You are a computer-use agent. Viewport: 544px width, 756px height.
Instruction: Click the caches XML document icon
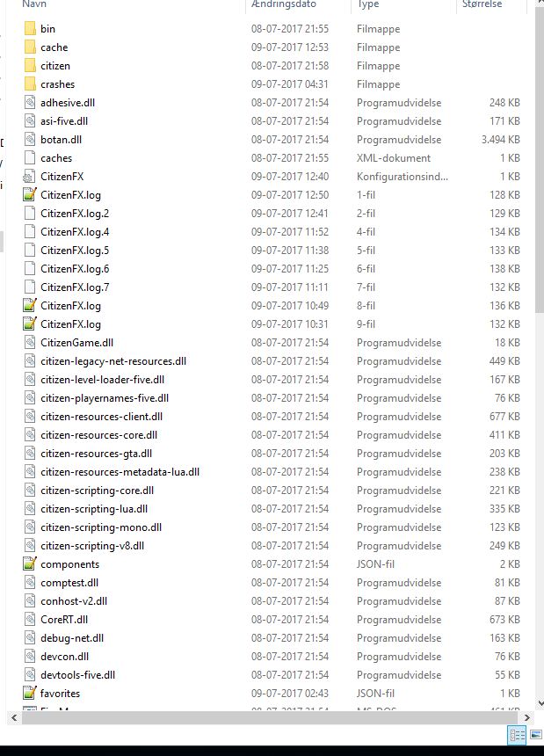coord(29,158)
